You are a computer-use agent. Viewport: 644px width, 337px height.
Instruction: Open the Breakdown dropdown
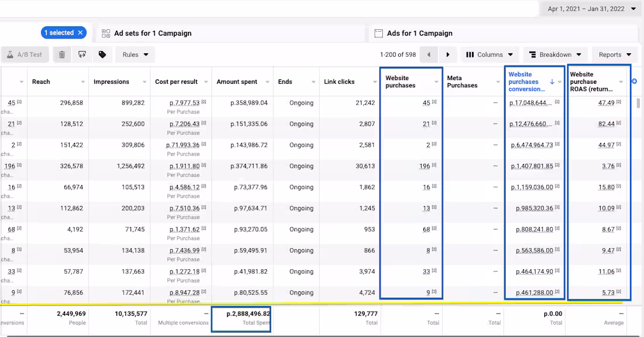coord(555,54)
